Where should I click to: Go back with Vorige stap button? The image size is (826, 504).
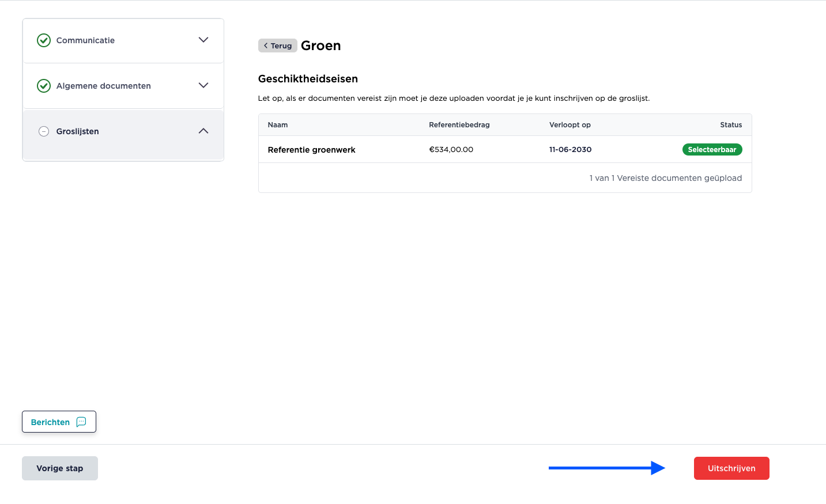point(60,468)
